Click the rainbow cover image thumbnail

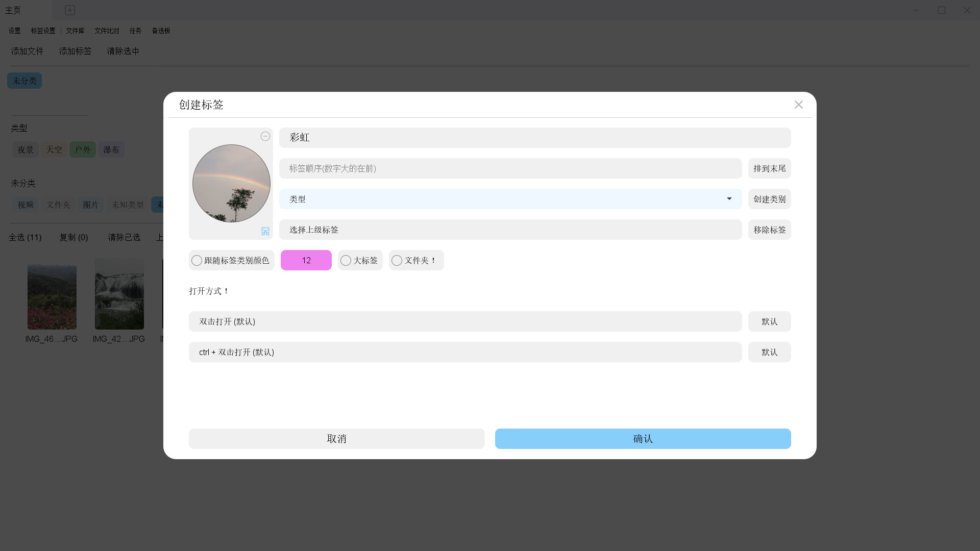point(231,183)
